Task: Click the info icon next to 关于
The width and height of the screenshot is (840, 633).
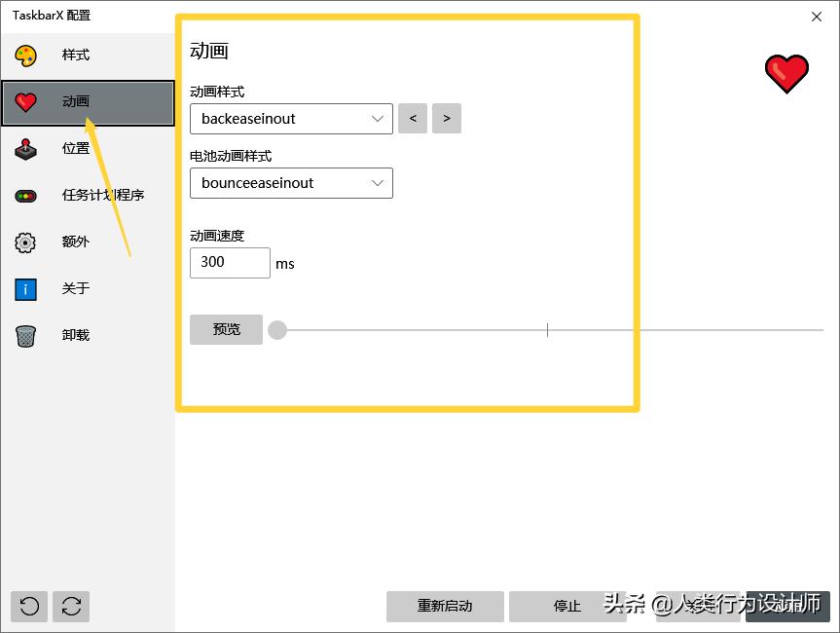Action: pyautogui.click(x=24, y=288)
